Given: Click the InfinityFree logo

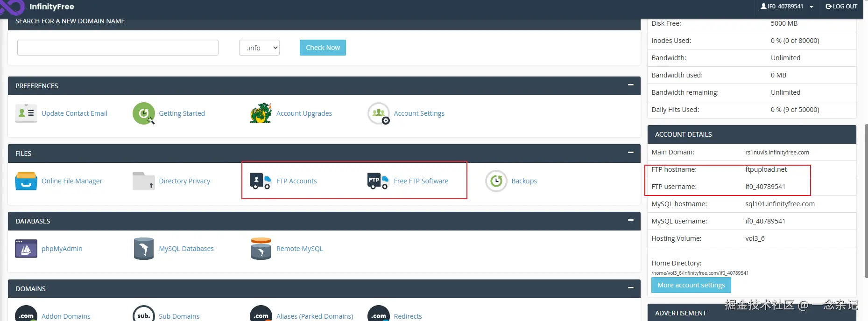Looking at the screenshot, I should pos(37,7).
